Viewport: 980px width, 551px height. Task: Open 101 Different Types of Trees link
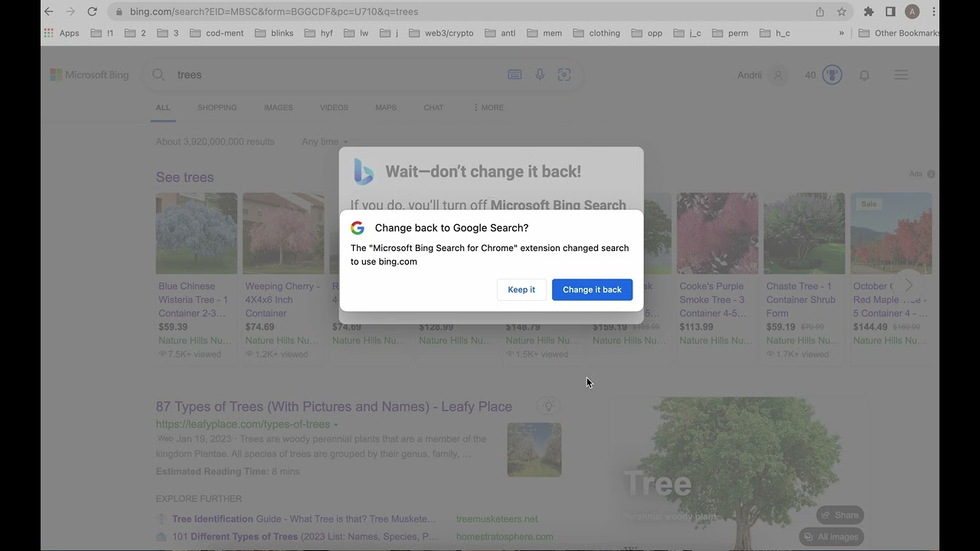click(305, 536)
